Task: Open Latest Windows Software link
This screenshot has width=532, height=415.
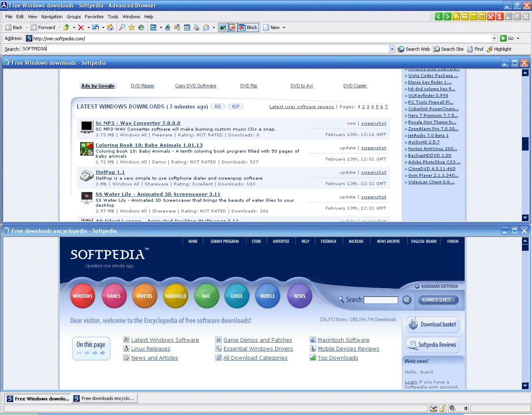Action: click(x=165, y=340)
